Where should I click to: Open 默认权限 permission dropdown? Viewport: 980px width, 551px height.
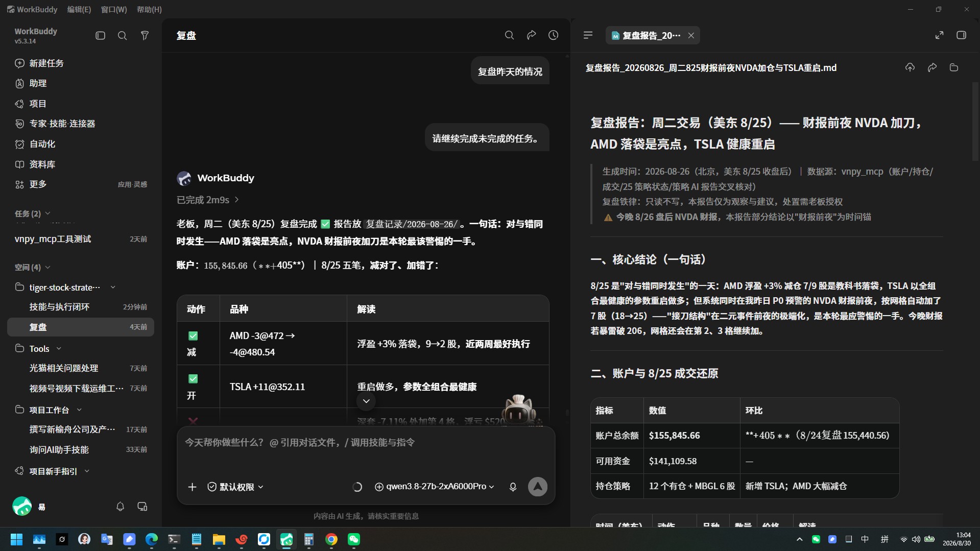(x=235, y=487)
